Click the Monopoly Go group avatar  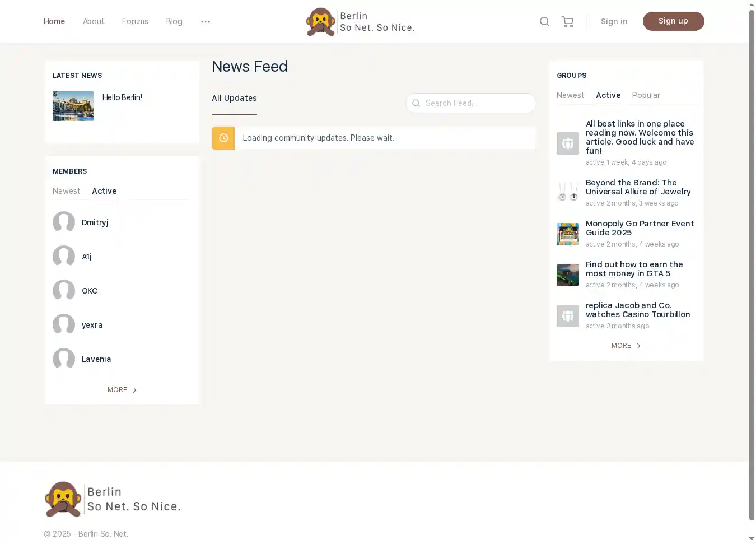[567, 234]
